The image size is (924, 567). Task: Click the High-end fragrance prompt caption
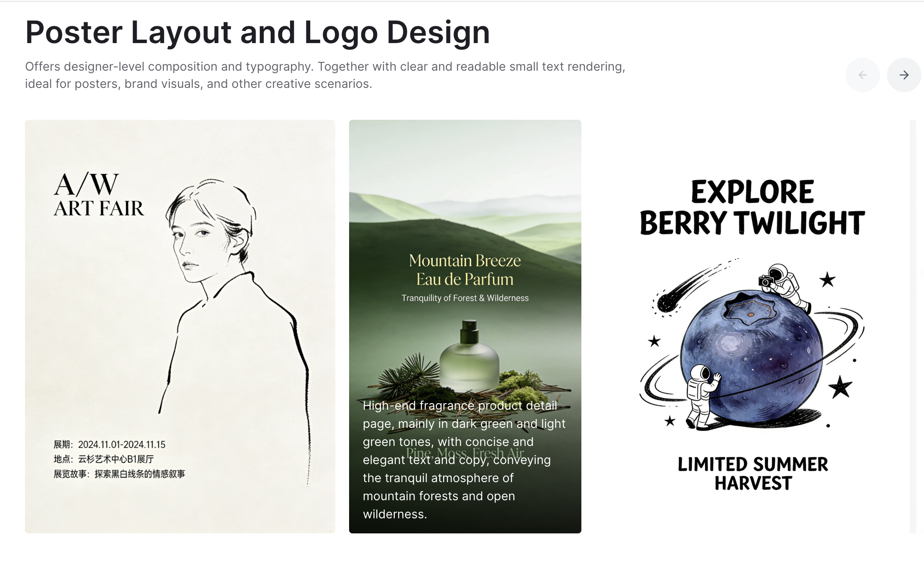[464, 460]
